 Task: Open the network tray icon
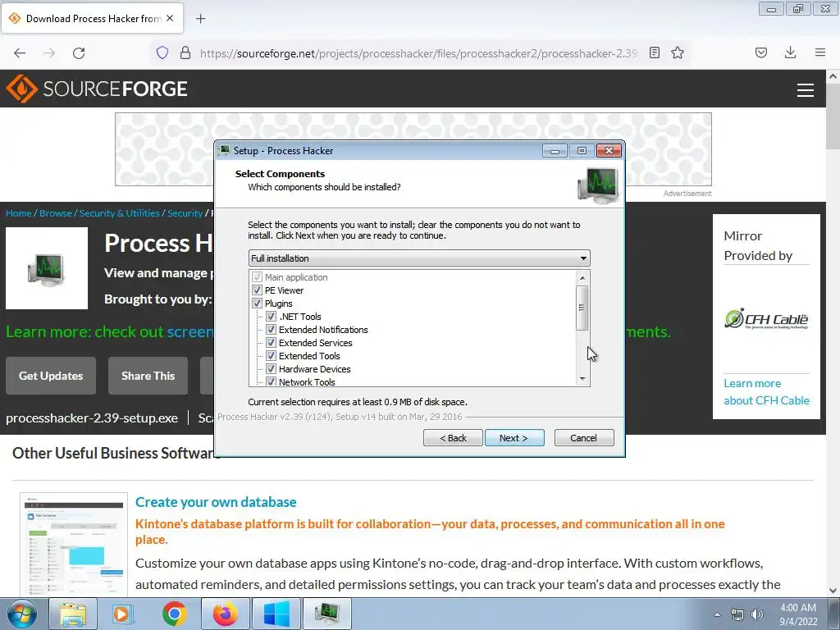click(x=737, y=614)
